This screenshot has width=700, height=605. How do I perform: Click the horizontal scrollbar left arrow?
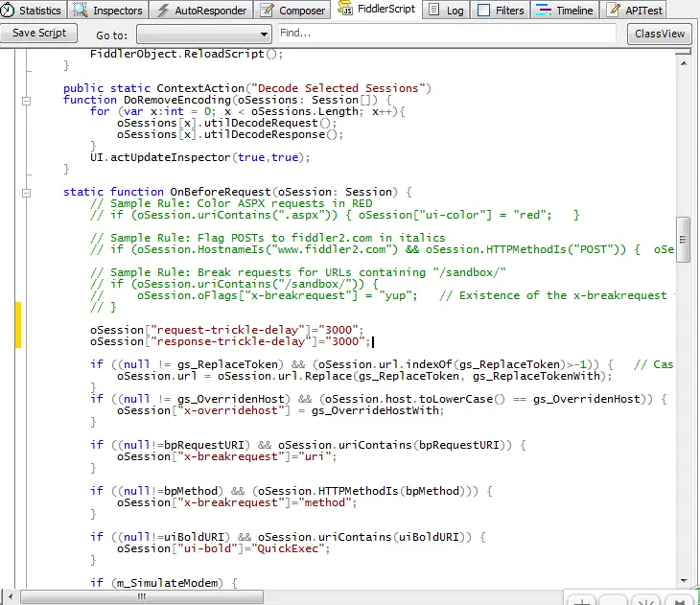point(11,596)
